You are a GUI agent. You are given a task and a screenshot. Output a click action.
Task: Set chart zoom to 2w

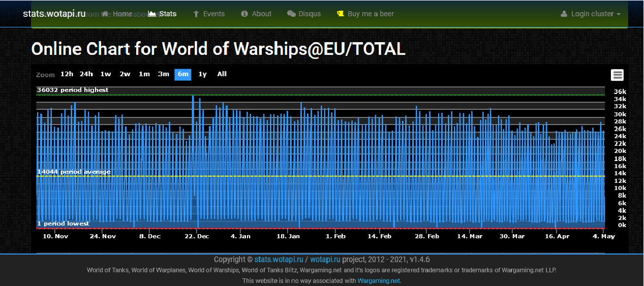[x=125, y=74]
